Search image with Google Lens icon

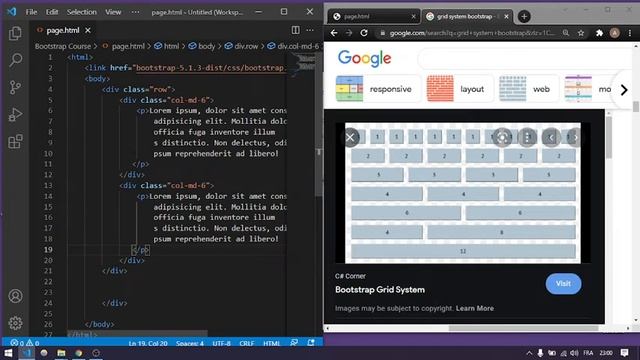(x=502, y=138)
